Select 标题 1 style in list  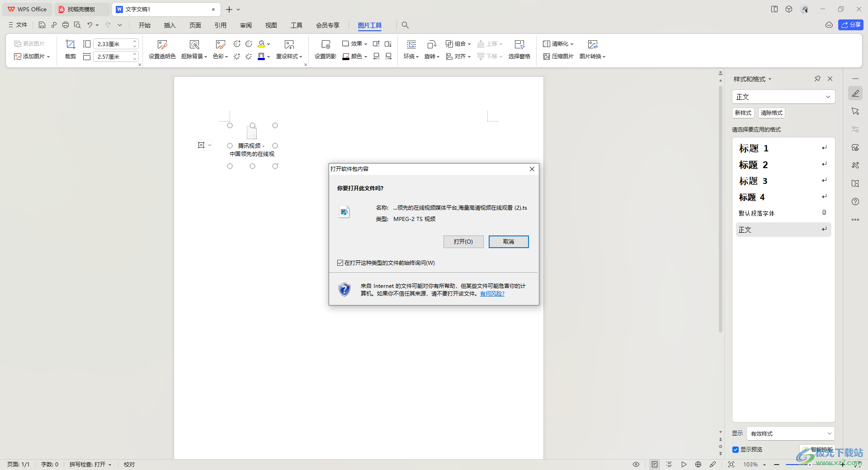click(783, 148)
